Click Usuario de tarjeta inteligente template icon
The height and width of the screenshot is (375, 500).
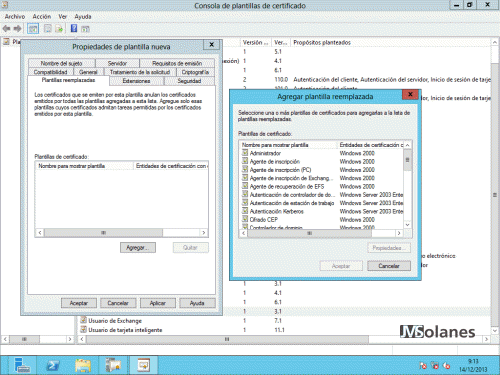(x=83, y=330)
